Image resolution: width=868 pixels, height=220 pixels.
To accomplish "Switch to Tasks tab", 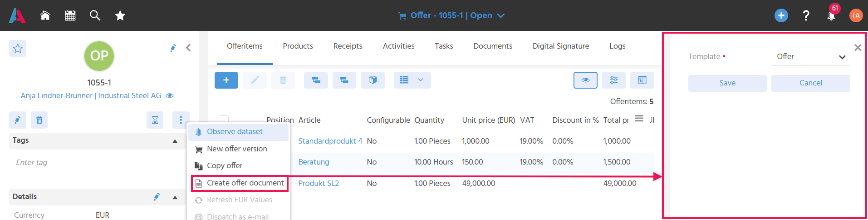I will click(444, 46).
